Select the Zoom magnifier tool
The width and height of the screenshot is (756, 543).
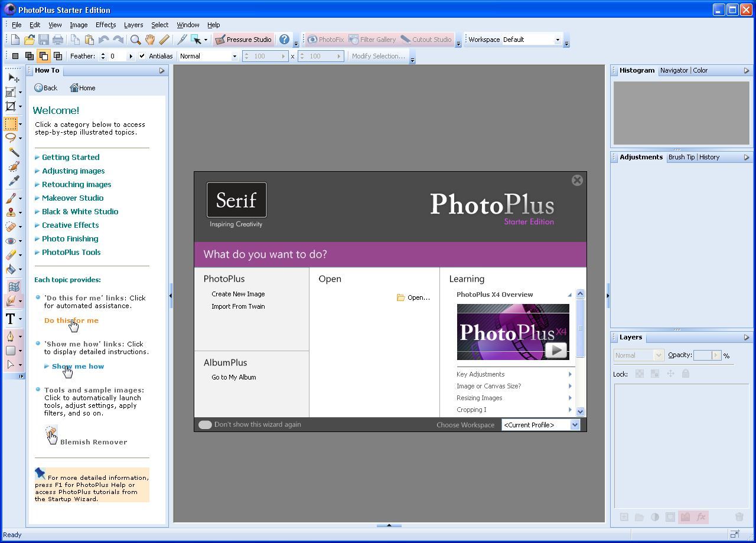coord(135,40)
